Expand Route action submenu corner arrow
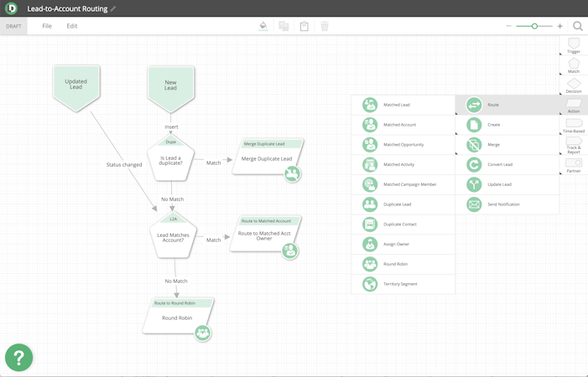Viewport: 588px width, 377px height. coord(457,113)
